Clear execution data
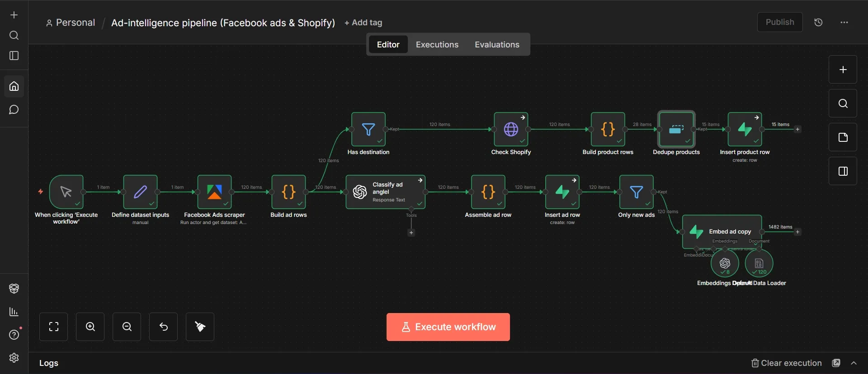Image resolution: width=868 pixels, height=374 pixels. (786, 363)
